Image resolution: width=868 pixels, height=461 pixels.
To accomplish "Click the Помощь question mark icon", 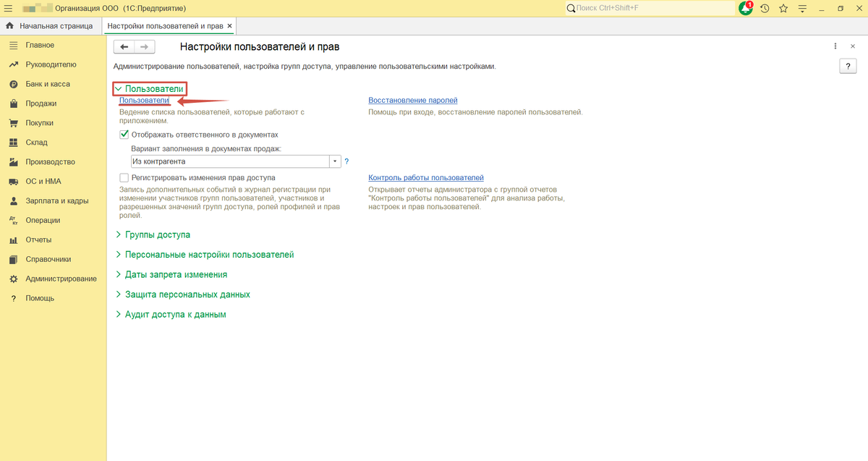I will pos(13,298).
